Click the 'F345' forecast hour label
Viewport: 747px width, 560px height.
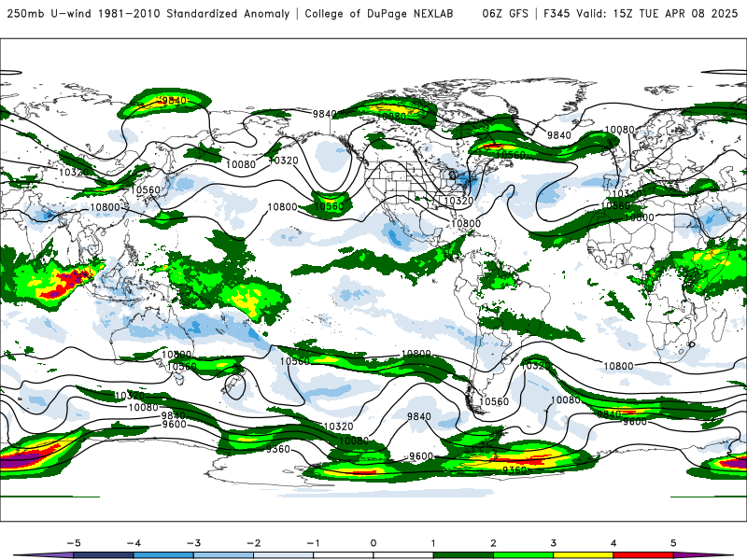pyautogui.click(x=557, y=13)
